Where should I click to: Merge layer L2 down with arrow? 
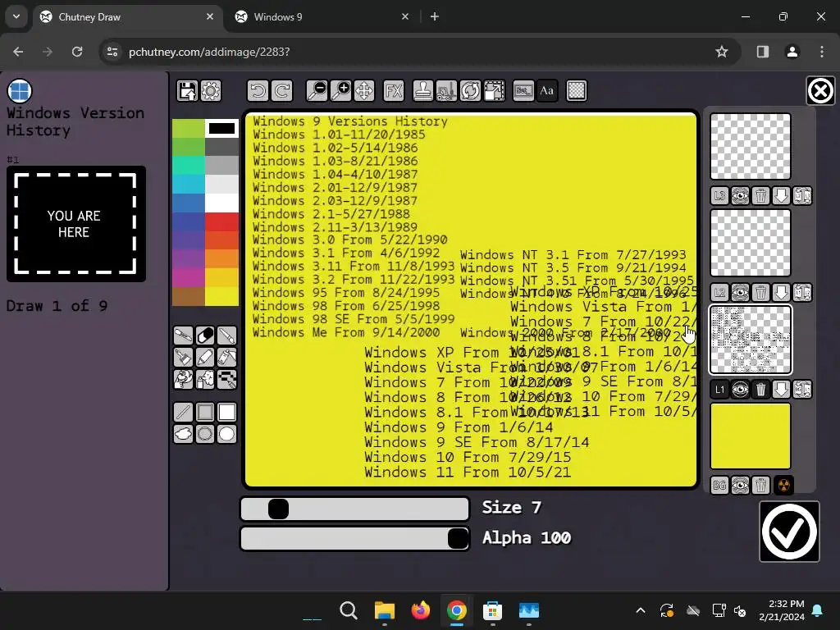pos(782,293)
